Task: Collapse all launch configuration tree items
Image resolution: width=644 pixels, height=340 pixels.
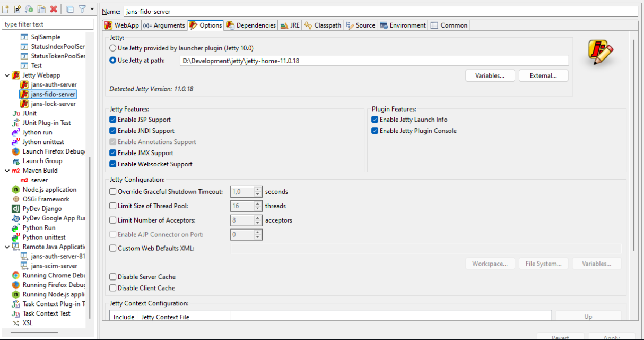Action: pyautogui.click(x=70, y=9)
